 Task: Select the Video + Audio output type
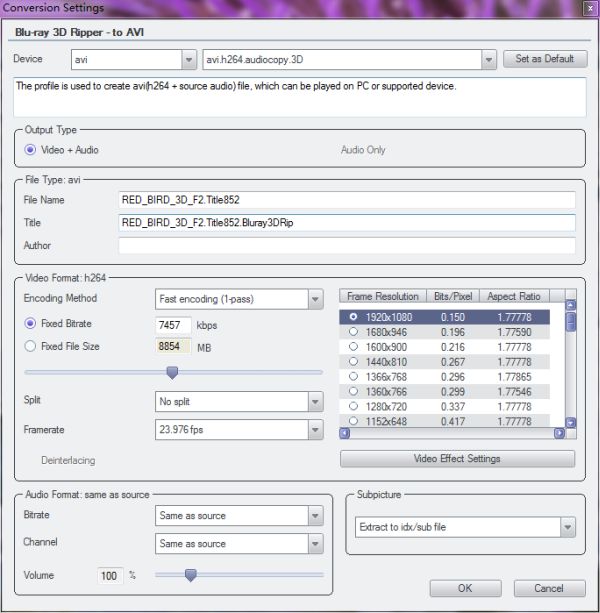(x=30, y=150)
